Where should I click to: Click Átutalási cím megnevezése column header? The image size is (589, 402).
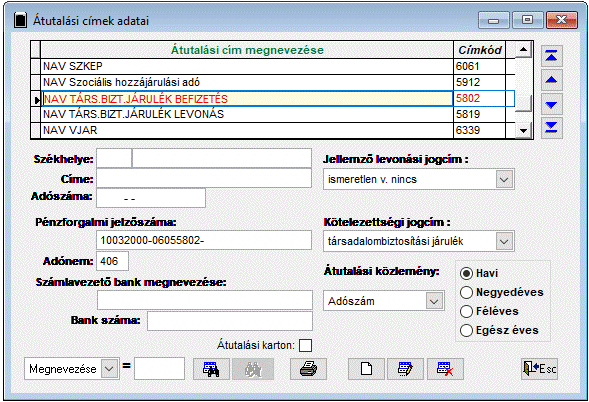pos(247,50)
